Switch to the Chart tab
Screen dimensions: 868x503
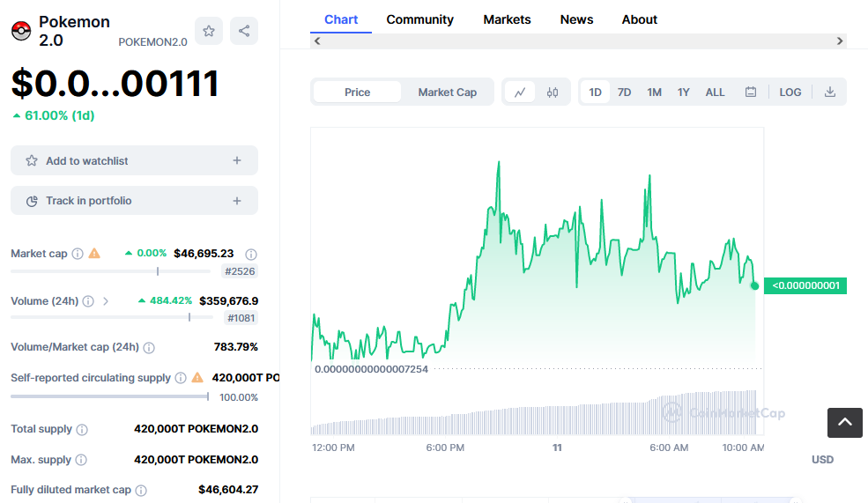(x=341, y=19)
